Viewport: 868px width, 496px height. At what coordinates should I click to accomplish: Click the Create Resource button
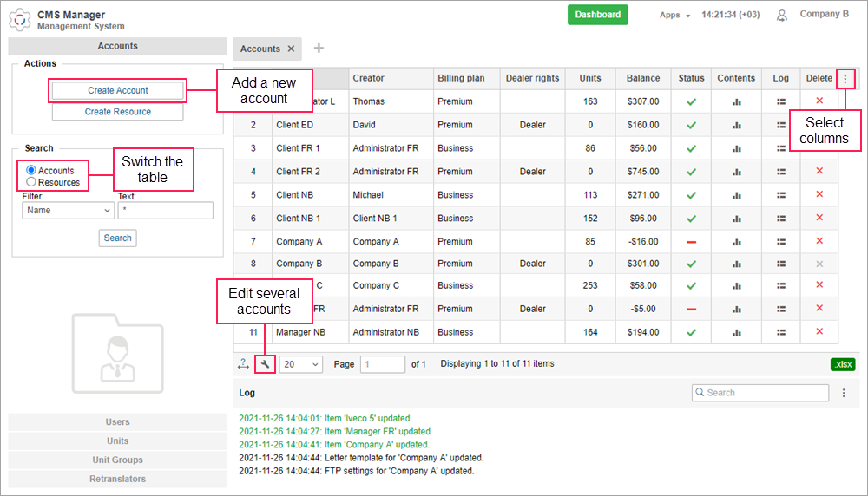coord(118,112)
